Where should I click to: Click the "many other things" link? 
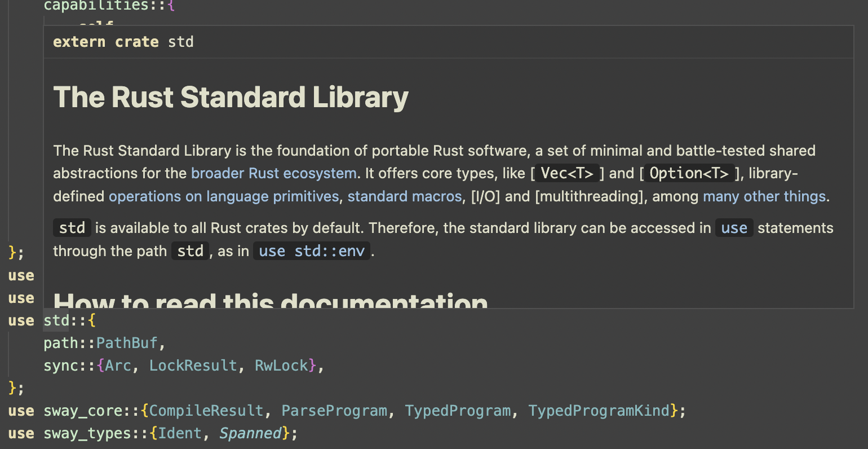(764, 196)
